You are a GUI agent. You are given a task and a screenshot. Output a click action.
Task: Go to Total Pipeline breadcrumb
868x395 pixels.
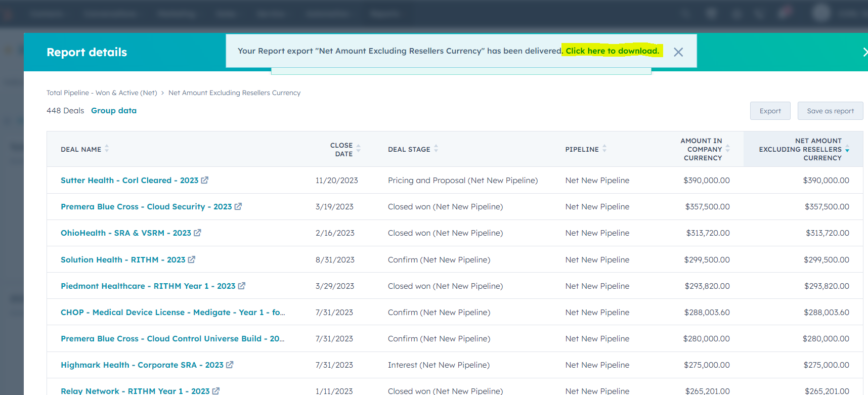pos(101,93)
